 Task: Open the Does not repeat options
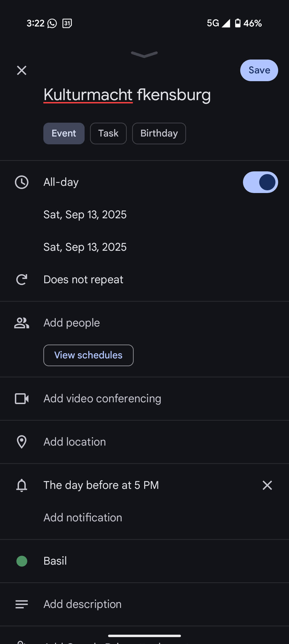click(x=83, y=280)
